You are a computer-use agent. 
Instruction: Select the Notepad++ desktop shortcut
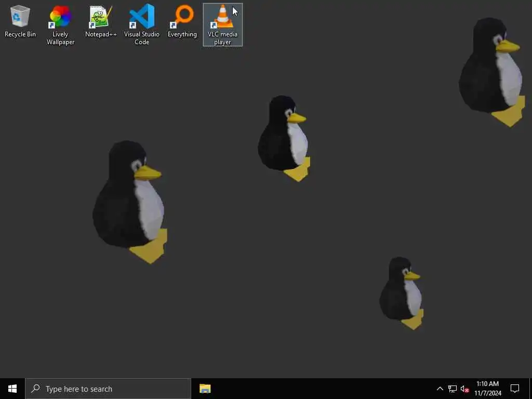point(101,21)
